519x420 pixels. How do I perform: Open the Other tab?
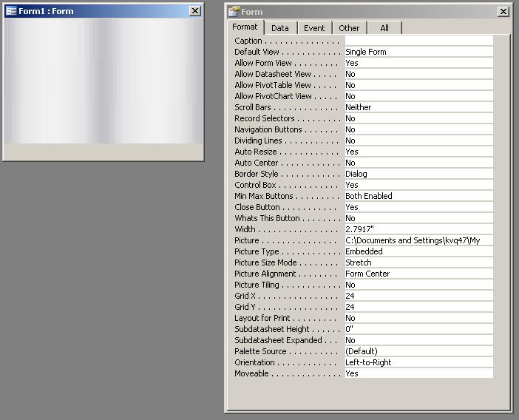tap(349, 28)
